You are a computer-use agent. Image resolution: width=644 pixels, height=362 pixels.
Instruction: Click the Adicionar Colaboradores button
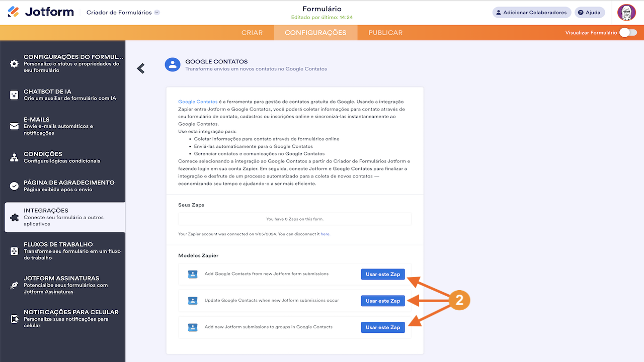531,12
